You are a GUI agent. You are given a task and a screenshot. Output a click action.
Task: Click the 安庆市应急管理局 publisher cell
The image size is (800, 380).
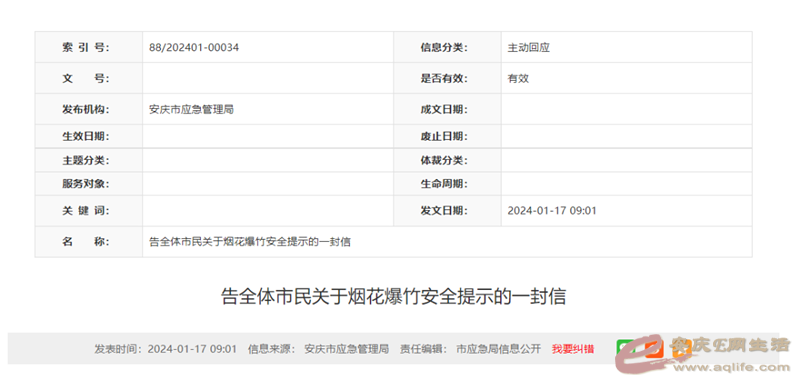click(x=268, y=109)
